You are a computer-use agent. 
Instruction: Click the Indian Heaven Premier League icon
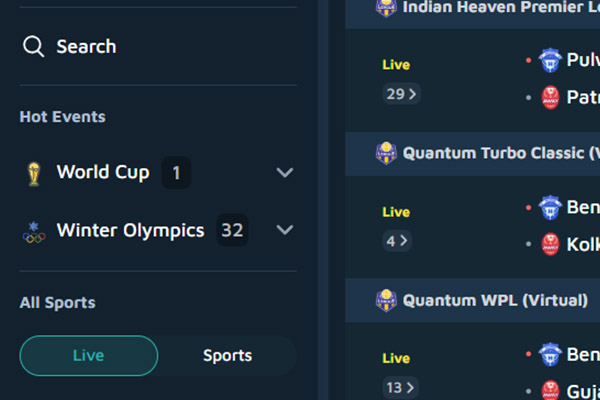(x=386, y=7)
